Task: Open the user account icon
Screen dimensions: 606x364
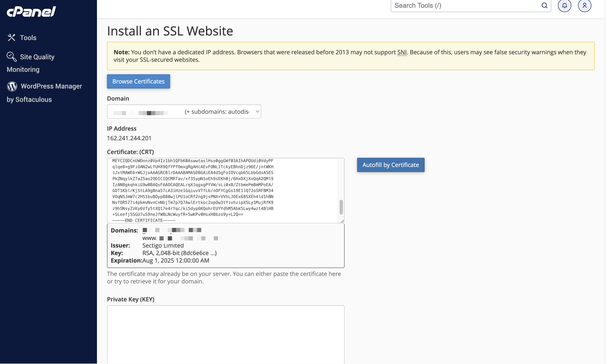Action: pos(584,5)
